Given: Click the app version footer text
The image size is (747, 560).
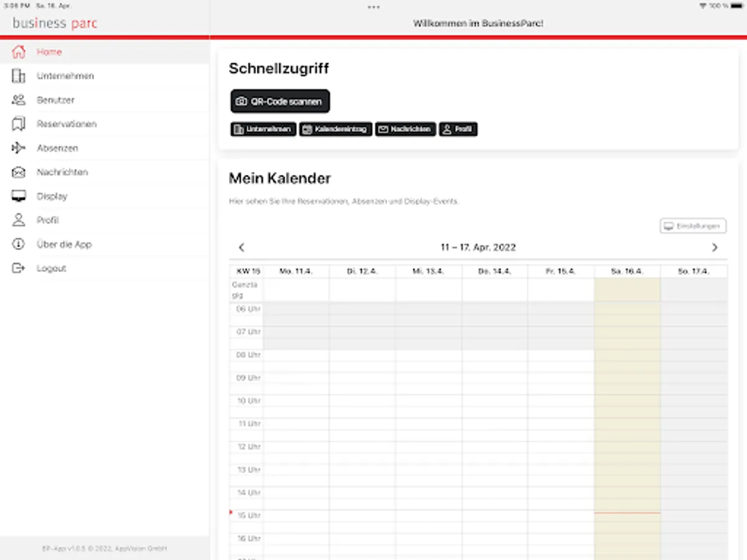Looking at the screenshot, I should pos(105,549).
